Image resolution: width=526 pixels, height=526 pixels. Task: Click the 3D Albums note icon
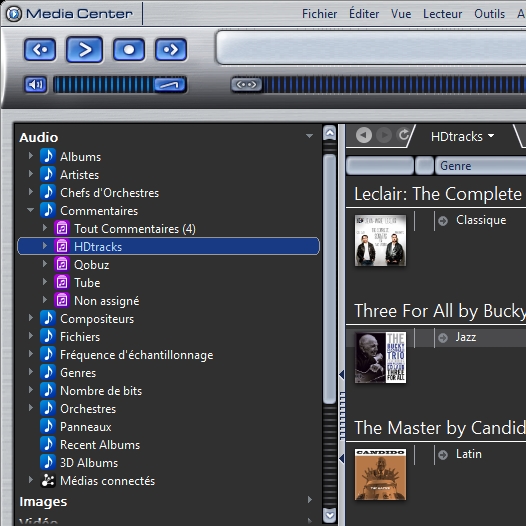(x=48, y=462)
